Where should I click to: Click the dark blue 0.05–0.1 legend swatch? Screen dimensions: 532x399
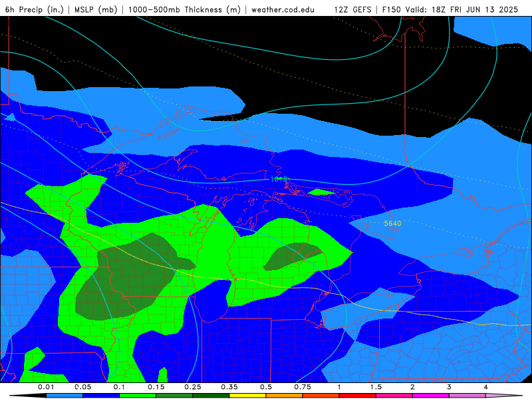pyautogui.click(x=101, y=396)
